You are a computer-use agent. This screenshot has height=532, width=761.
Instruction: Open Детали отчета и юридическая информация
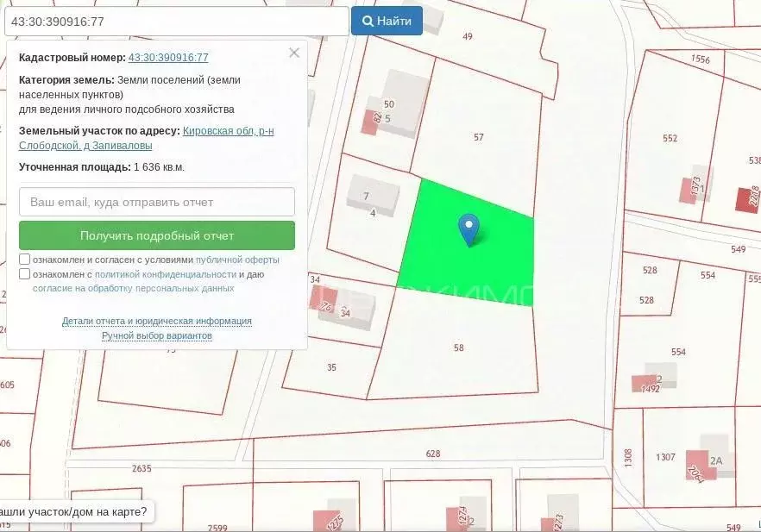[157, 321]
